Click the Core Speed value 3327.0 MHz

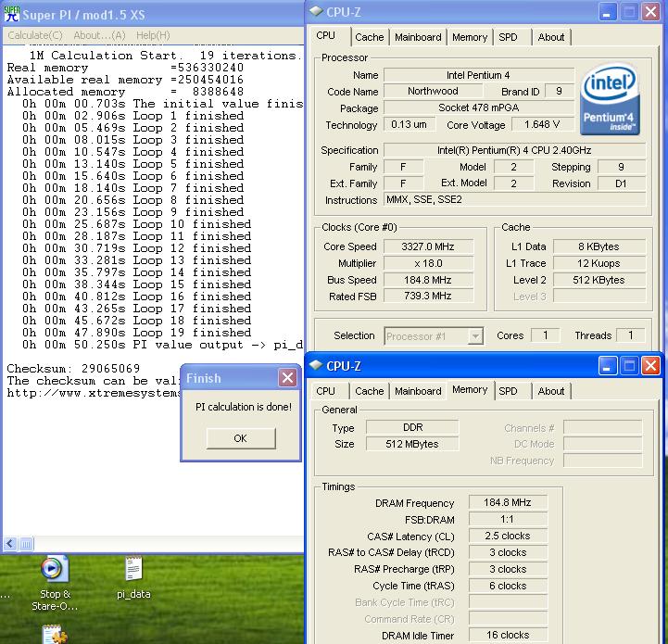[x=428, y=246]
